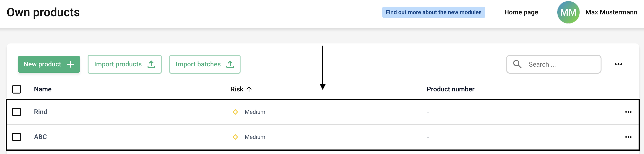Open the three-dot menu for Rind row
The width and height of the screenshot is (644, 154).
[628, 112]
